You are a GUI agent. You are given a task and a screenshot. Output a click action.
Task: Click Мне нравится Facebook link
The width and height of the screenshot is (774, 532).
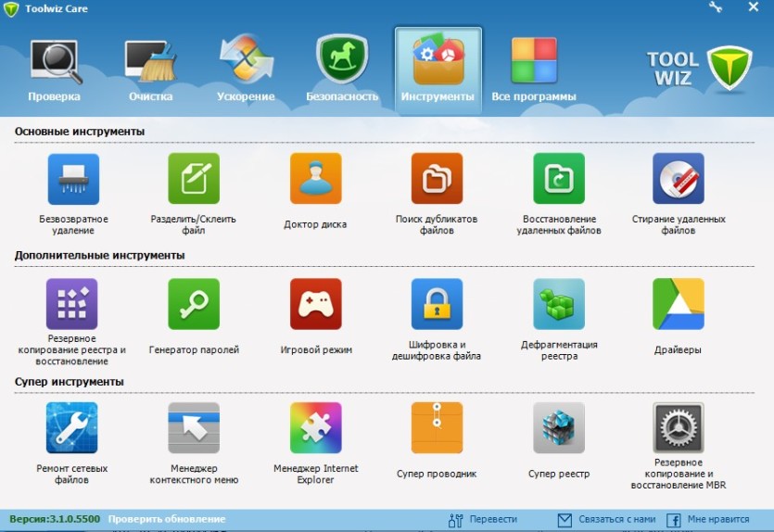pos(707,520)
